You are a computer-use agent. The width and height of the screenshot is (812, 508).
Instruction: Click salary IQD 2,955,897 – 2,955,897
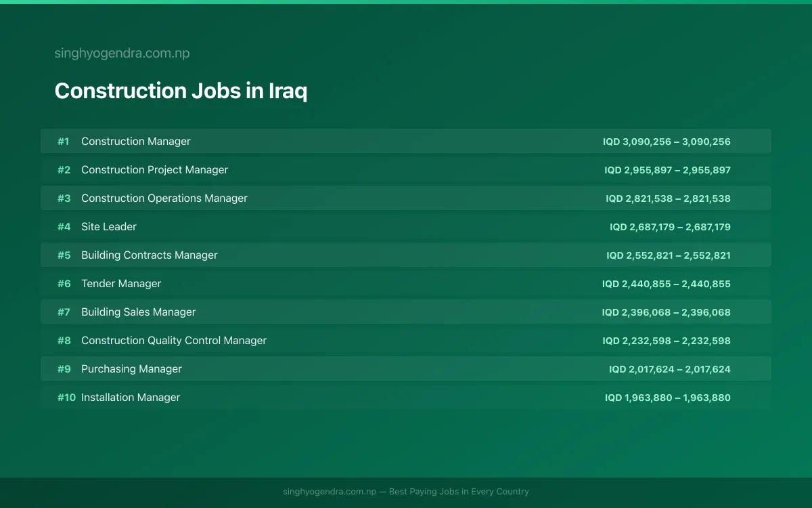[x=667, y=170]
